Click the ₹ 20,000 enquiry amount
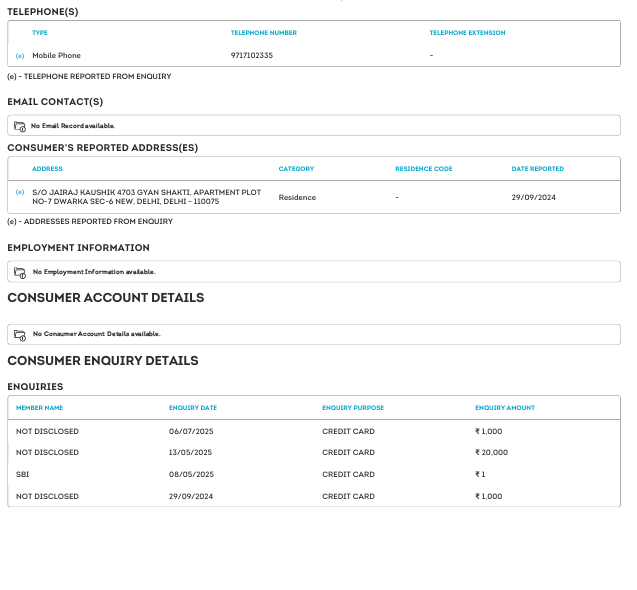The width and height of the screenshot is (637, 590). point(491,452)
